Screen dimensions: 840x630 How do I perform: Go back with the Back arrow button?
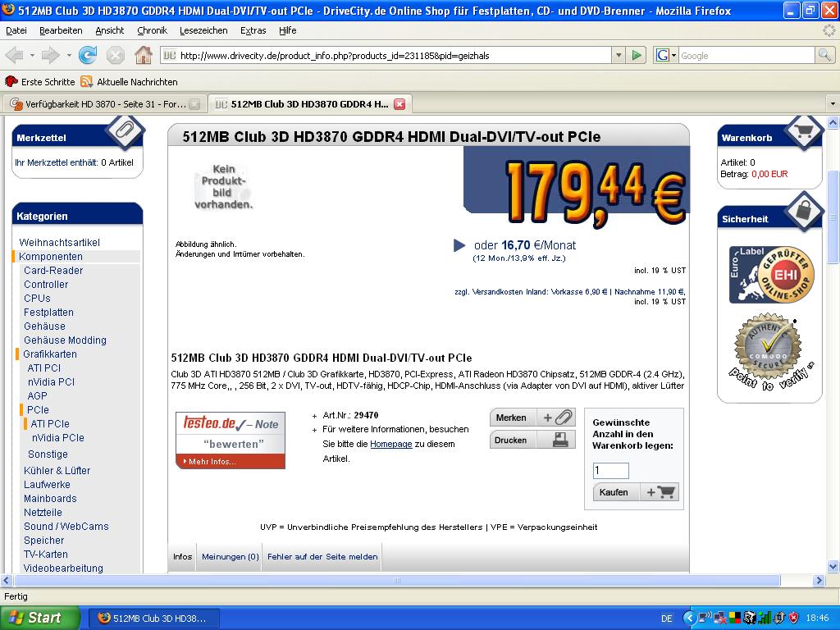(x=15, y=55)
